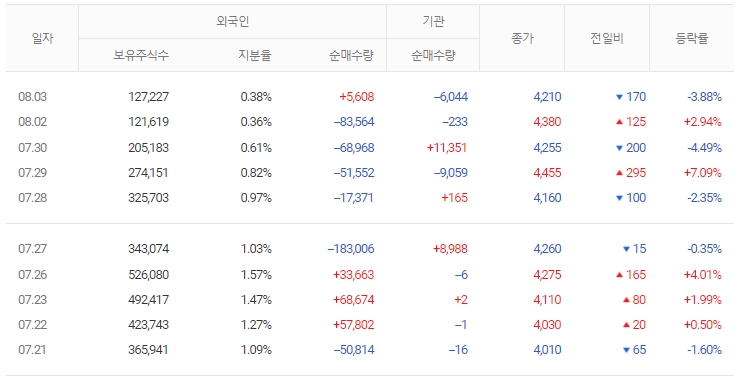
Task: Click holdings value 205,183
Action: tap(148, 147)
